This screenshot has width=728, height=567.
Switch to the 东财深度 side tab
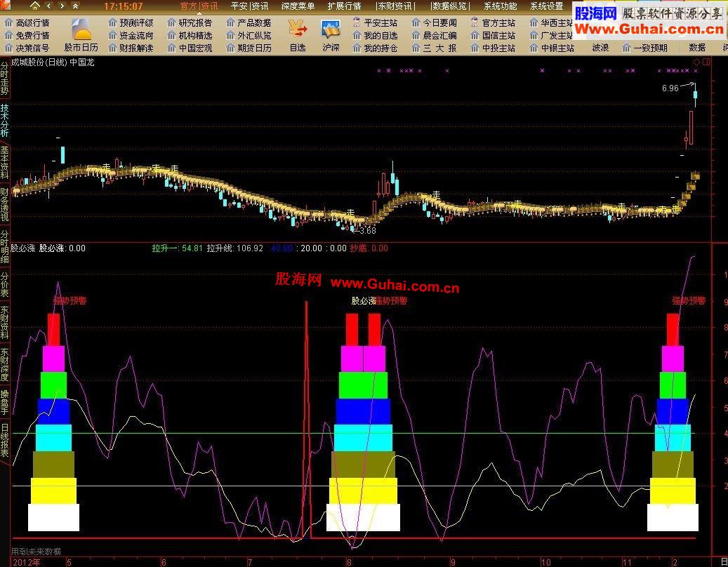[5, 365]
